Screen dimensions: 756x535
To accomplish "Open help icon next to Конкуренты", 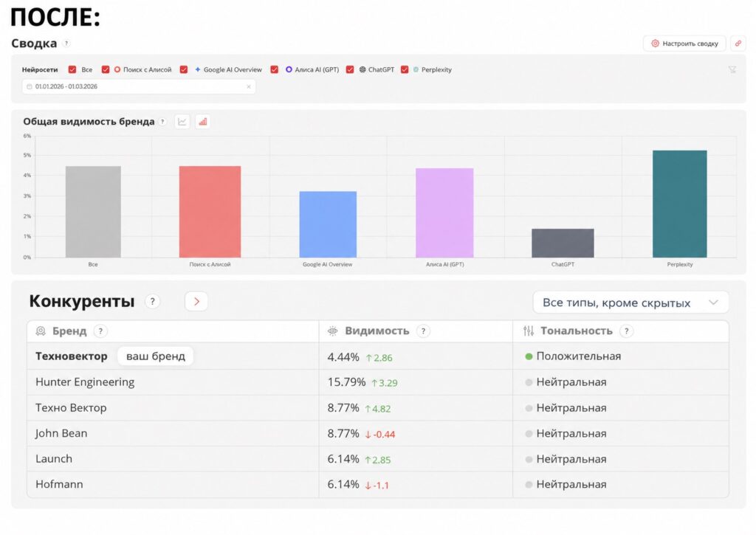I will tap(152, 302).
